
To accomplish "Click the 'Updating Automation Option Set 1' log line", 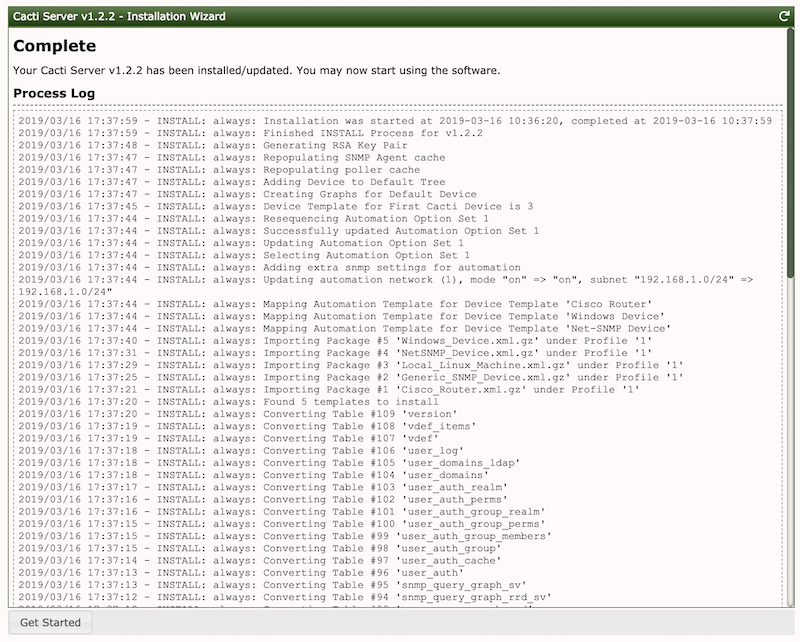I will click(241, 243).
